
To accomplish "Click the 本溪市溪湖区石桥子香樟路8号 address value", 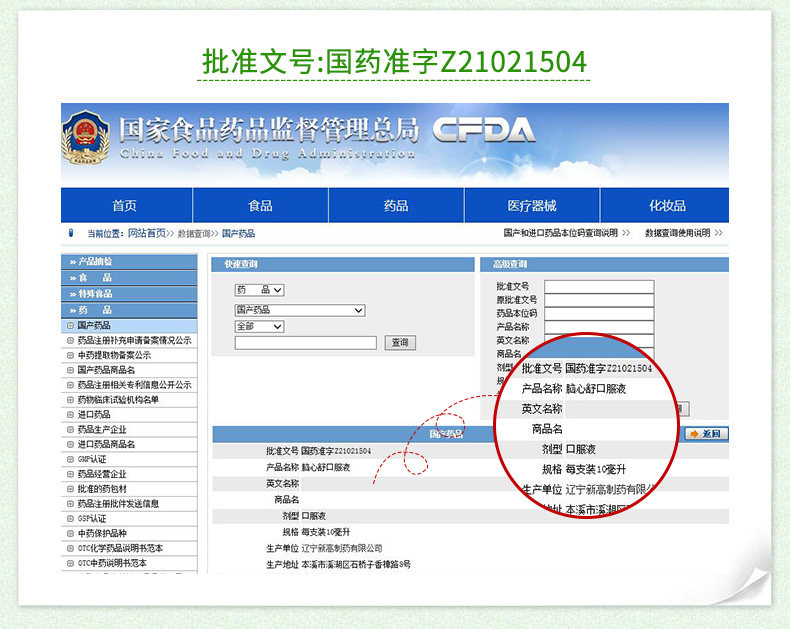I will (x=356, y=564).
